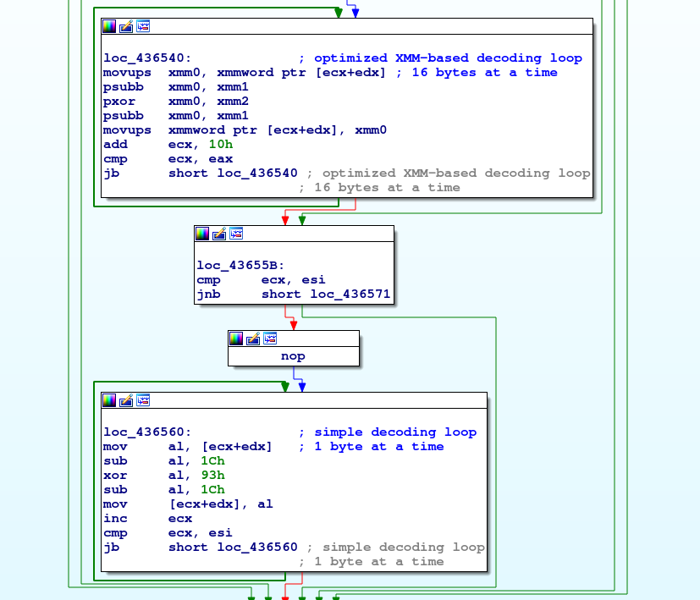Viewport: 700px width, 600px height.
Task: Click the first 'sub al, 1Ch' instruction
Action: click(x=164, y=460)
